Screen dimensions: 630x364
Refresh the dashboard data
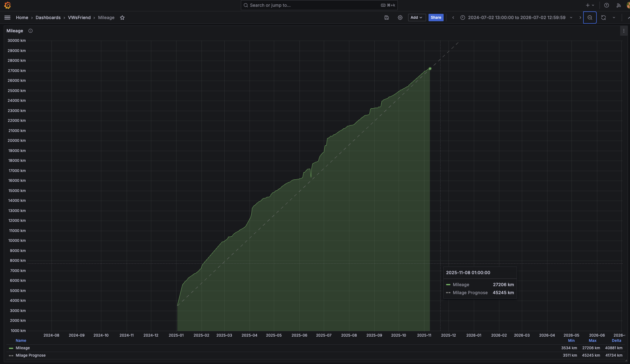click(604, 18)
